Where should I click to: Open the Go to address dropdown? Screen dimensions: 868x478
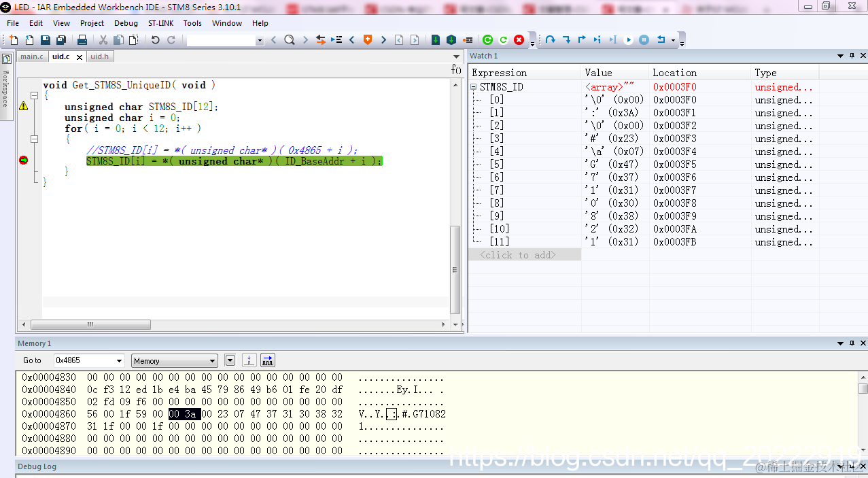tap(120, 361)
